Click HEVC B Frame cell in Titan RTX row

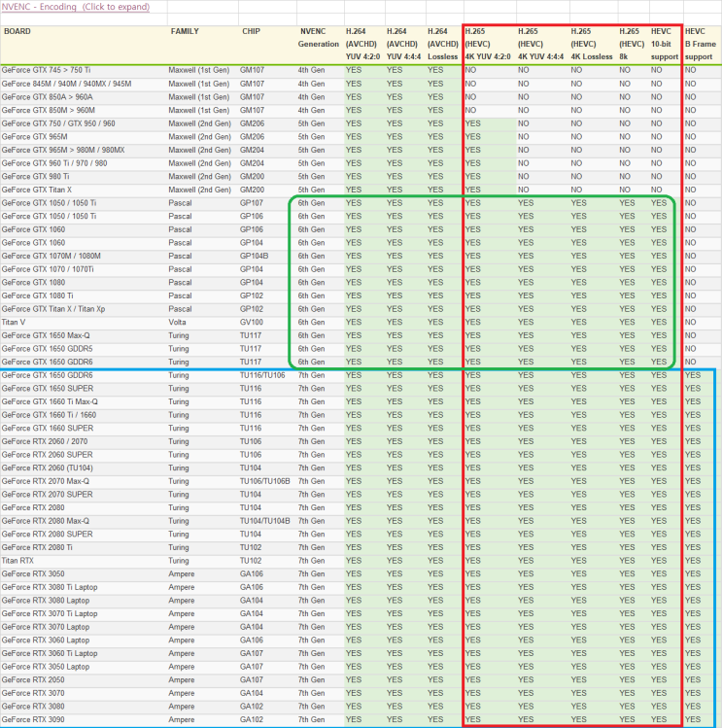coord(693,561)
